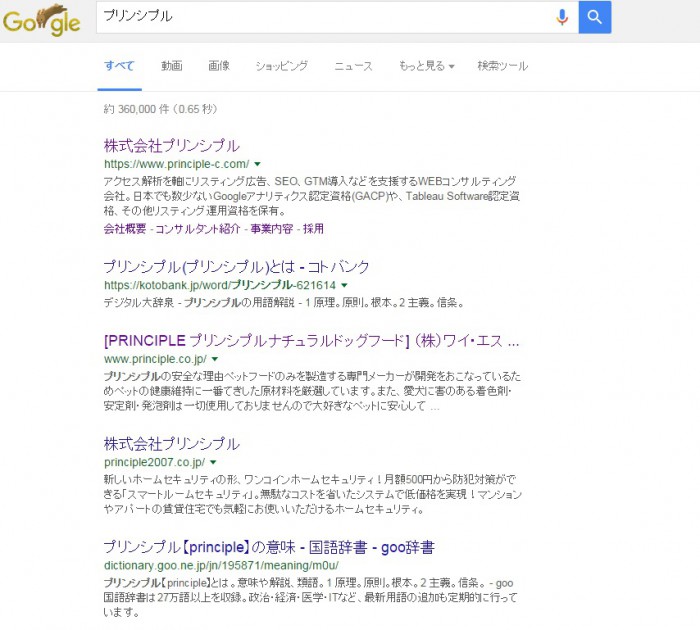700x630 pixels.
Task: Open the 会社概要 sitelink
Action: point(125,229)
